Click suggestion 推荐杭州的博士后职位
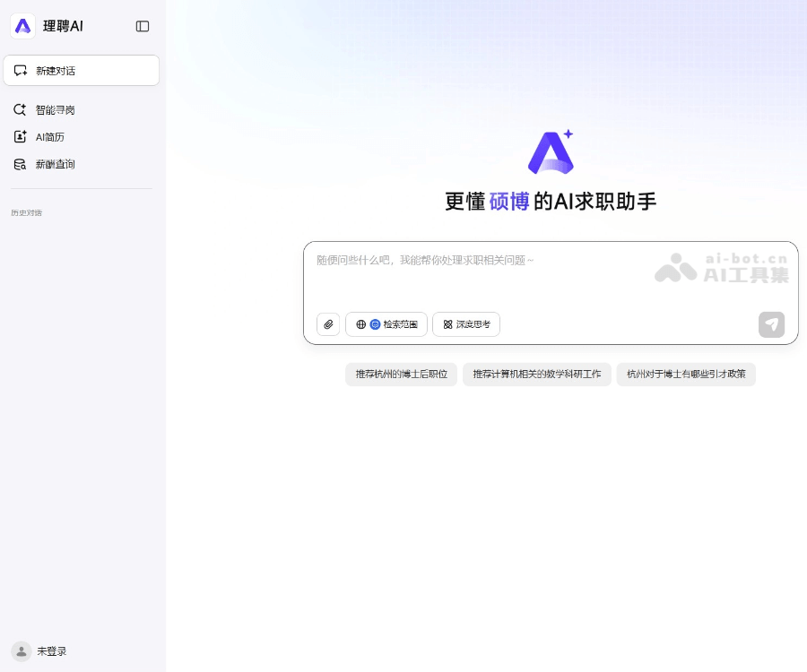Image resolution: width=807 pixels, height=672 pixels. coord(401,375)
